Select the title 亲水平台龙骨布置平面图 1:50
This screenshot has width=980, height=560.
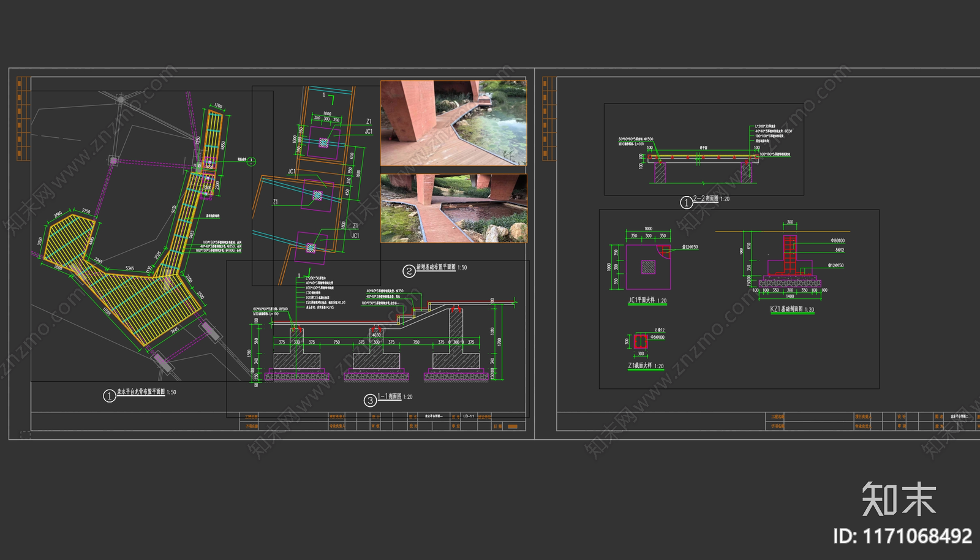146,392
